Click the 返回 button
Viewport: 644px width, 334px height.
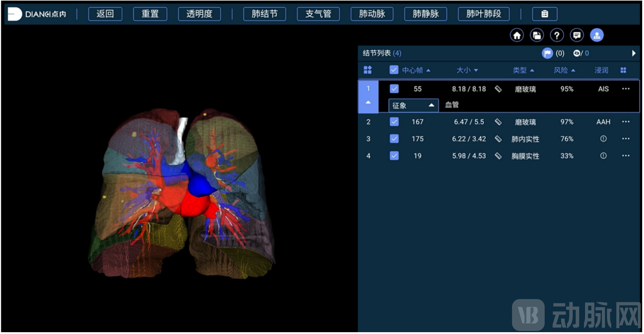pyautogui.click(x=105, y=14)
